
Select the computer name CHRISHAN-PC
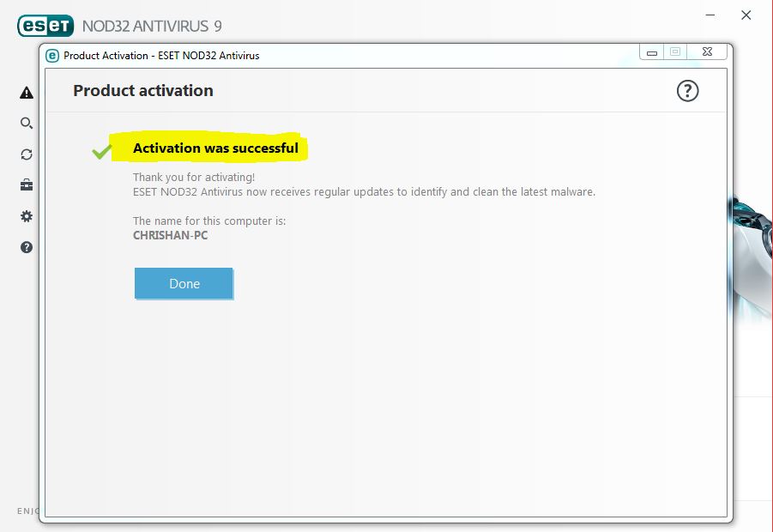tap(169, 235)
